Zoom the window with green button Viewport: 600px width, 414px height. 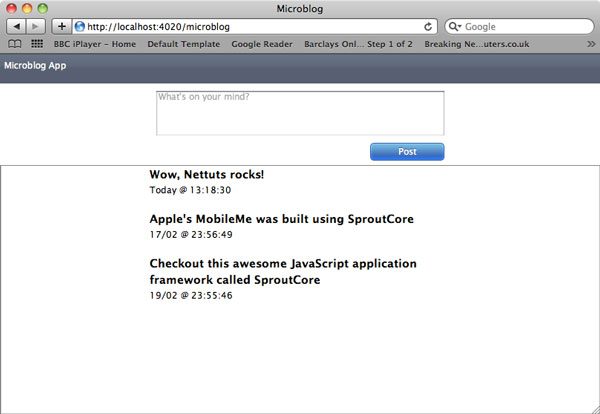[43, 8]
